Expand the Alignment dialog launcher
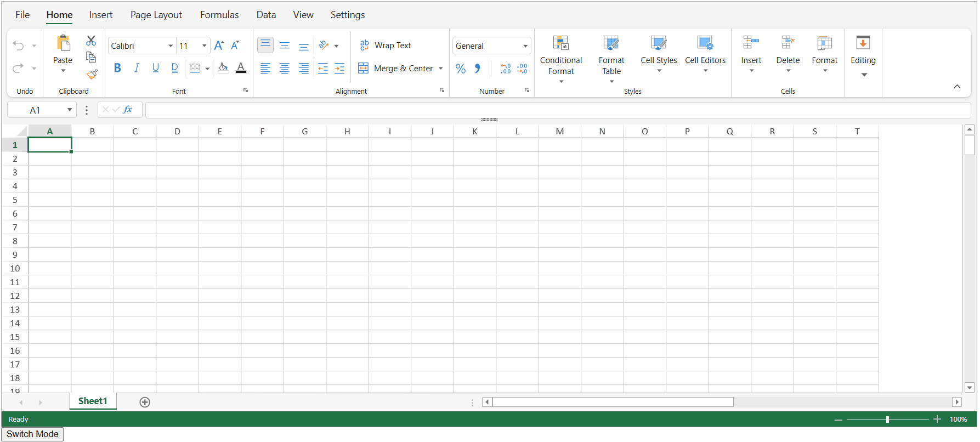 click(x=442, y=90)
